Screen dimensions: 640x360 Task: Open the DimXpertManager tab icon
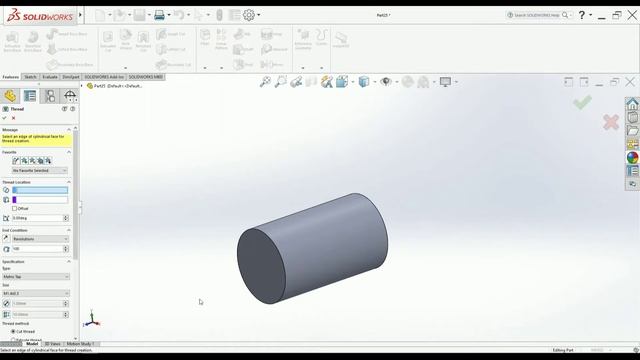[x=70, y=96]
